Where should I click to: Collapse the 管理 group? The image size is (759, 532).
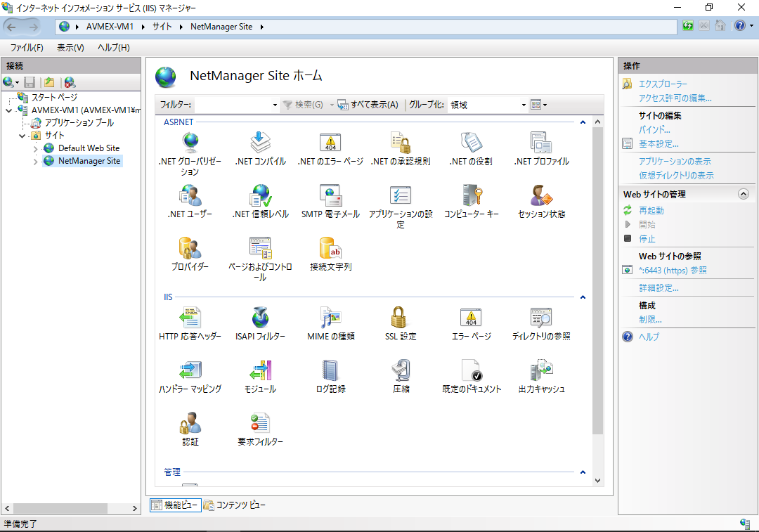pos(583,472)
